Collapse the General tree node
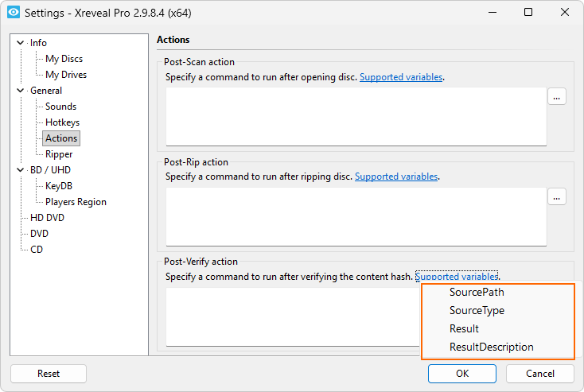Image resolution: width=584 pixels, height=392 pixels. 21,91
